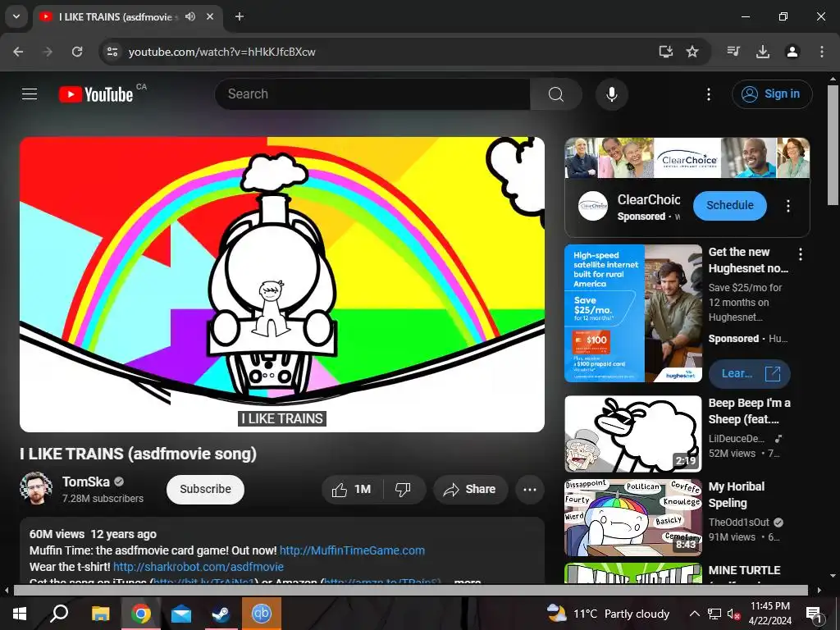Click the search magnifier button
The width and height of the screenshot is (840, 630).
[556, 94]
